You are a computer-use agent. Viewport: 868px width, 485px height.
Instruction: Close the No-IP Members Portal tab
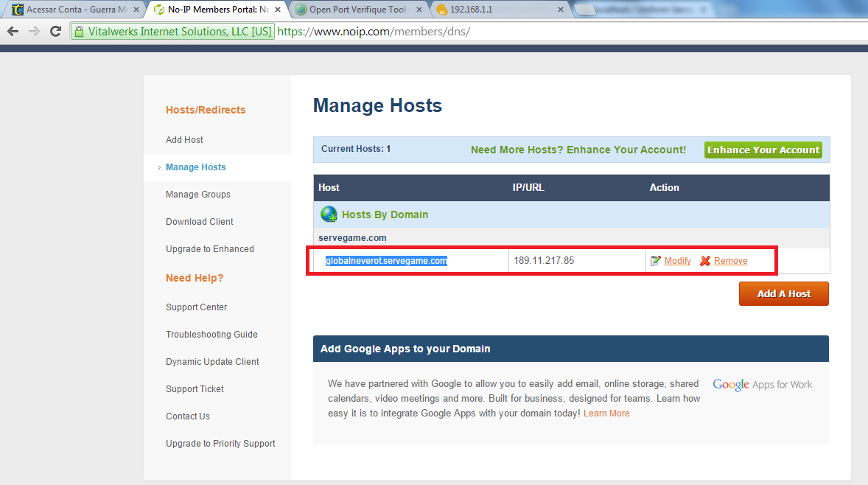277,10
